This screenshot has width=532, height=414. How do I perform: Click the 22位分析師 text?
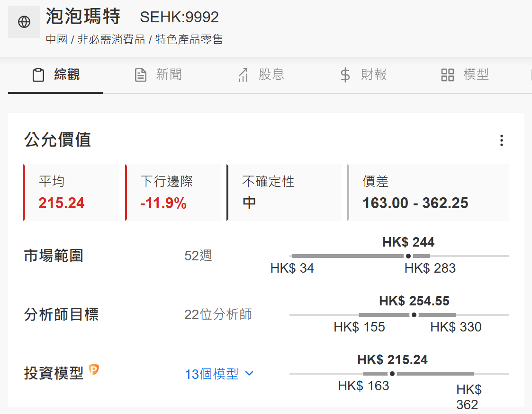coord(218,314)
